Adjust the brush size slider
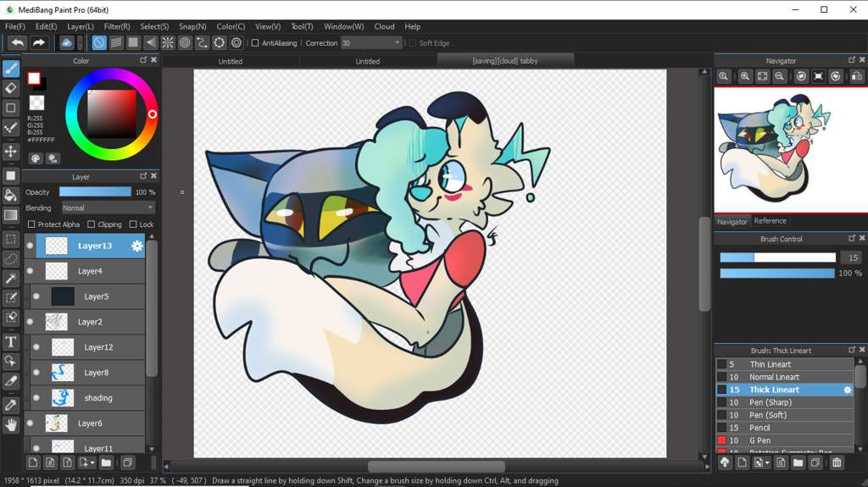Viewport: 868px width, 487px height. (x=778, y=257)
